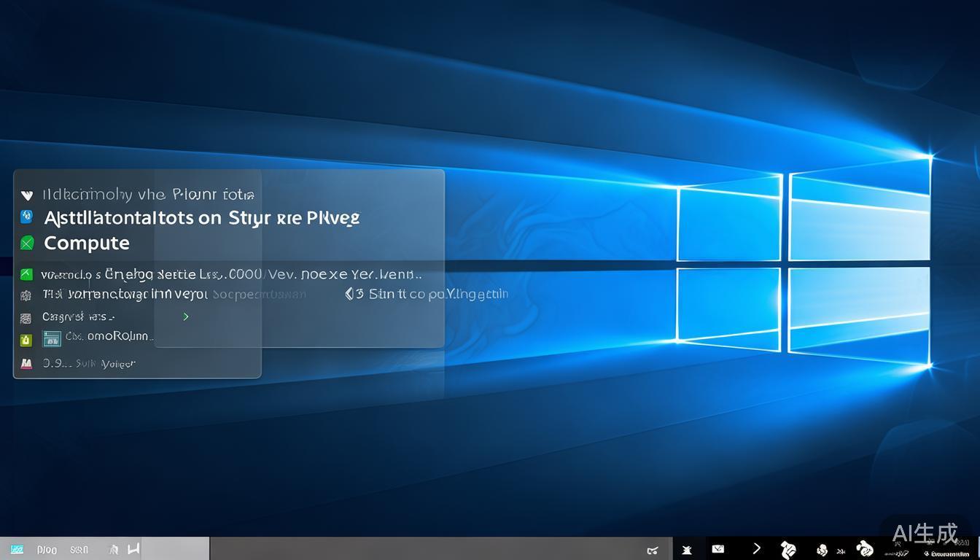
Task: Click the yellow-green lock icon in the panel
Action: (x=26, y=339)
